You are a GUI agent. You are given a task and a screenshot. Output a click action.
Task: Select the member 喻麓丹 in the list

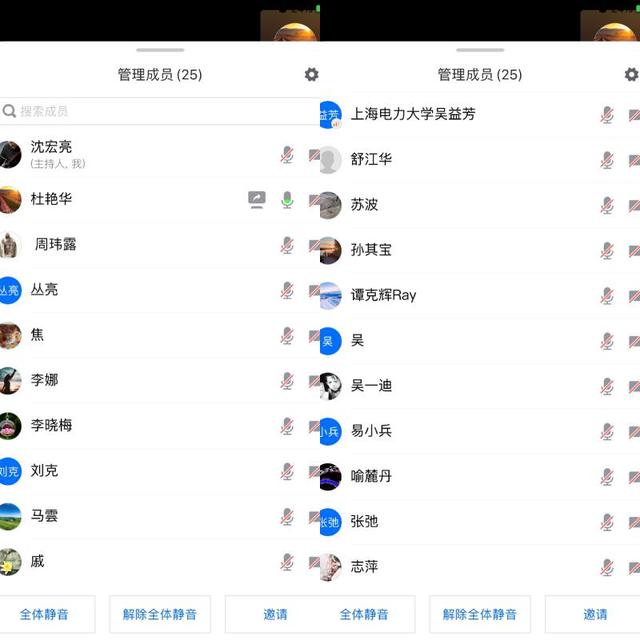pos(480,476)
